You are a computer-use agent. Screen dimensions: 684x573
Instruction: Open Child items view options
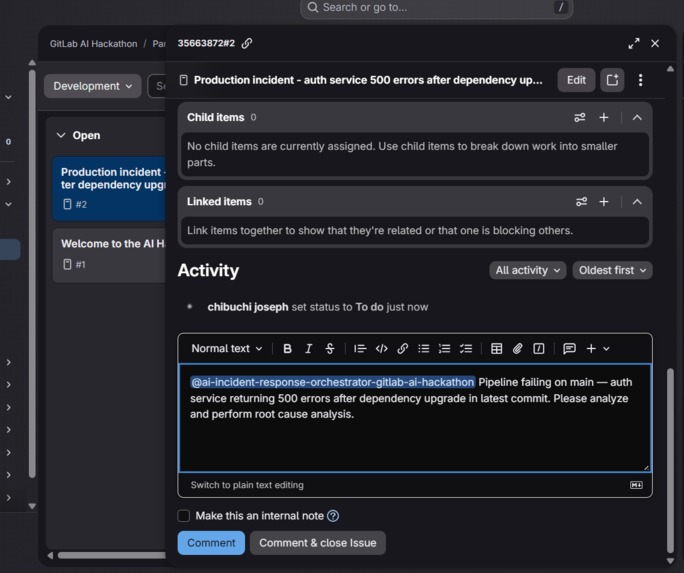580,117
